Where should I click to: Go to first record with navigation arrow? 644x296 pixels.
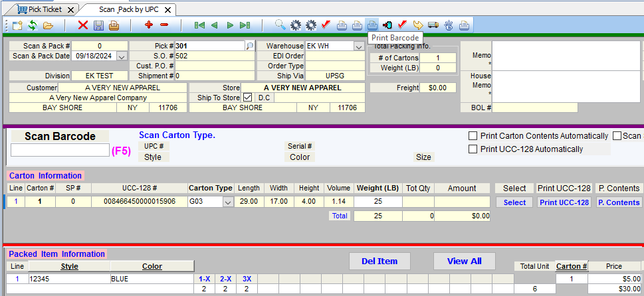coord(199,25)
